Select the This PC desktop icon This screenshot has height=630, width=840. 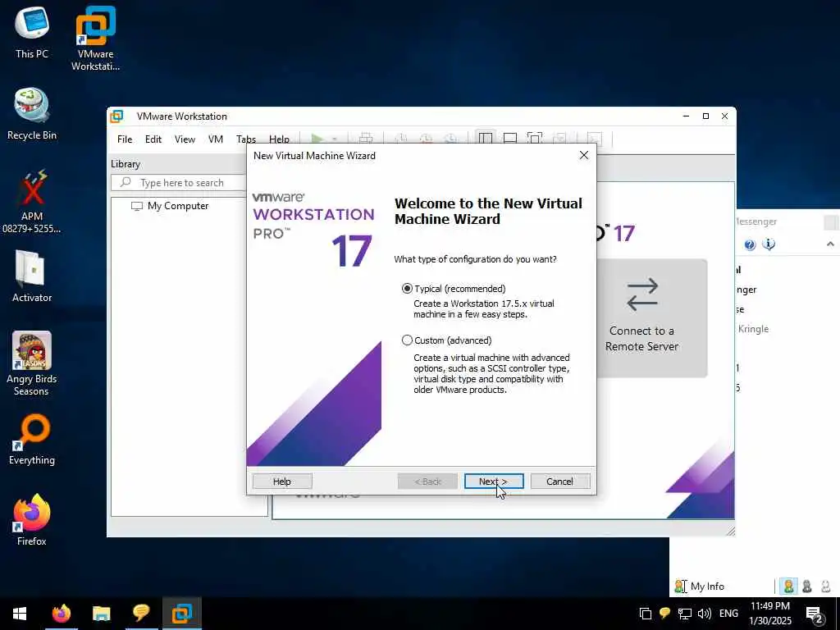coord(32,32)
